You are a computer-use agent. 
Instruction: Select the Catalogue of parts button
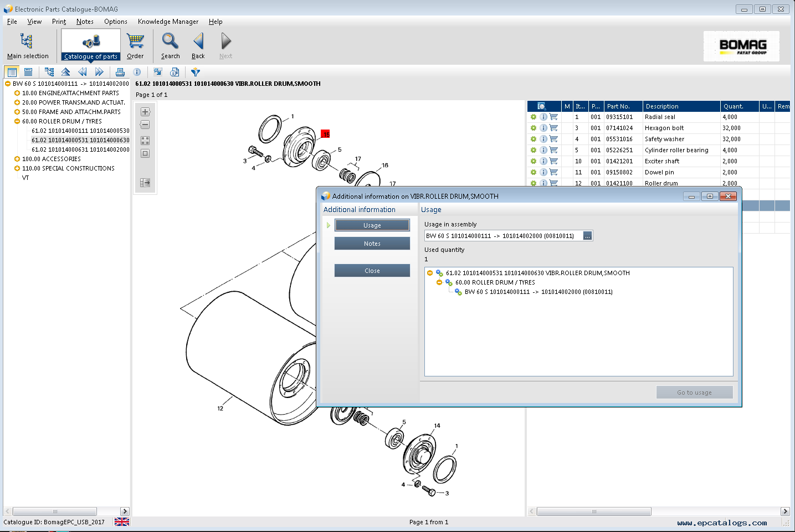[x=91, y=45]
